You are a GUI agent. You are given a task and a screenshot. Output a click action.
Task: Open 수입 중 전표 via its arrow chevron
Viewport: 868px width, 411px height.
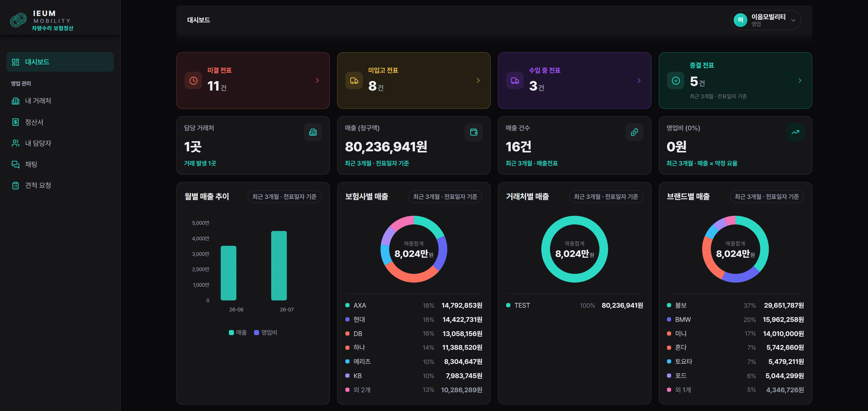pos(639,81)
